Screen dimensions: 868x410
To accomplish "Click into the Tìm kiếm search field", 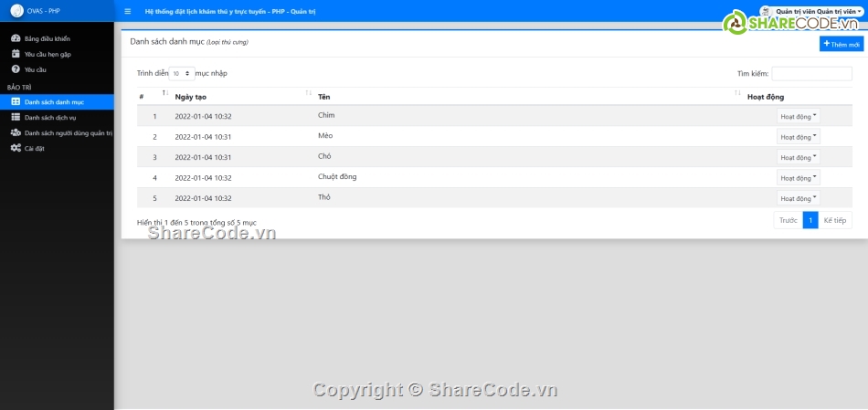I will coord(811,74).
